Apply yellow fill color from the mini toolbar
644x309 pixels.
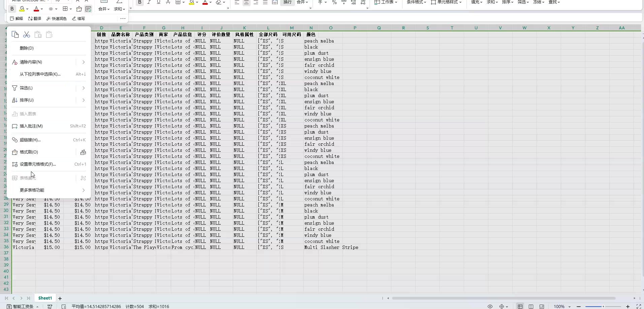pyautogui.click(x=22, y=9)
